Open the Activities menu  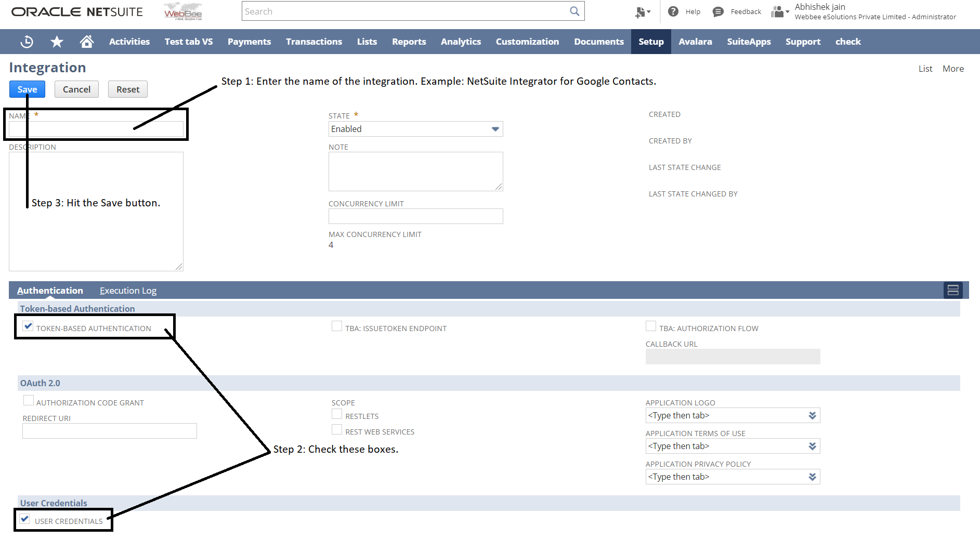click(129, 42)
